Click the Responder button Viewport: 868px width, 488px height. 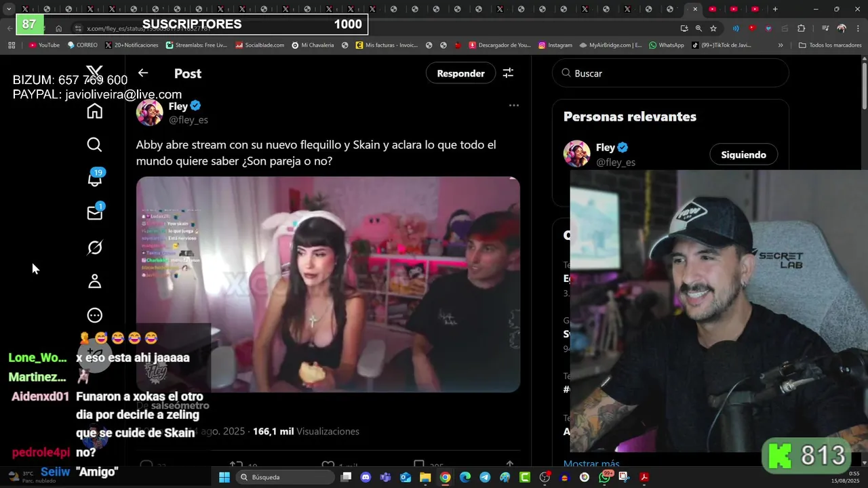[x=460, y=73]
